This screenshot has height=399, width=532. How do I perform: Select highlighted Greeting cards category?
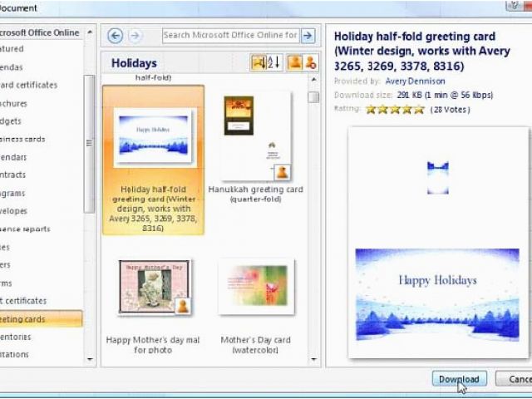41,319
